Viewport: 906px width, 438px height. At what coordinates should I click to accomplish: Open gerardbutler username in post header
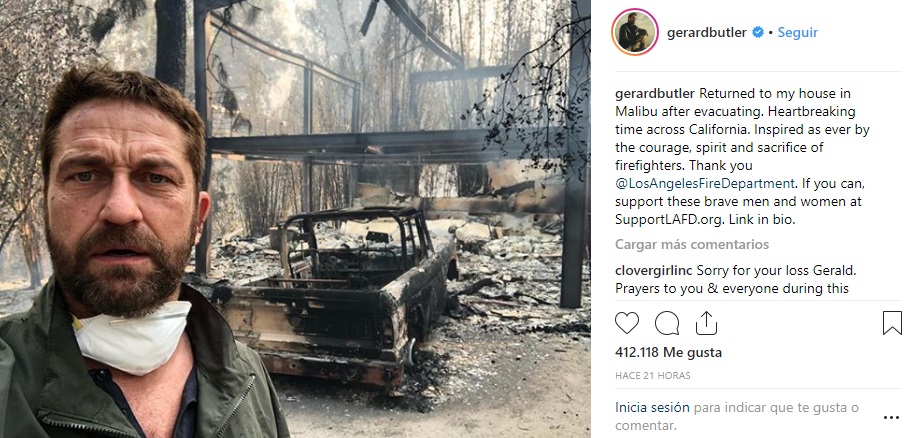[707, 33]
